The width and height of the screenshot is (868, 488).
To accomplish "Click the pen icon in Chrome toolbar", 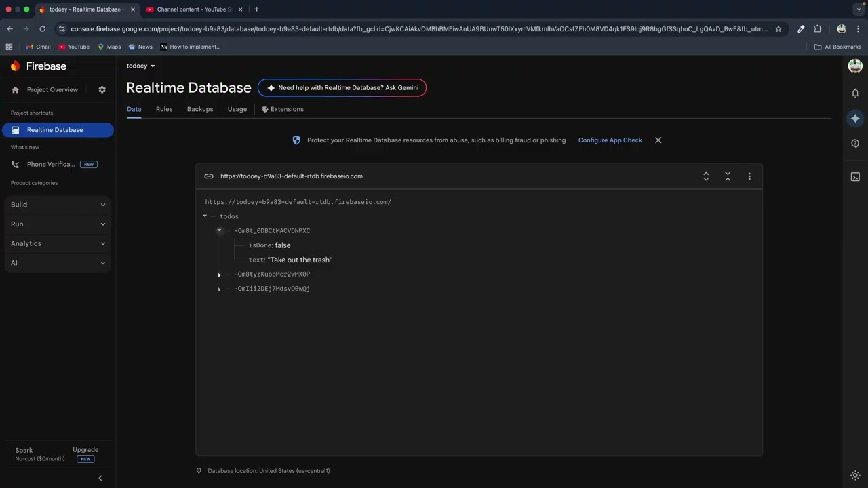I will click(801, 29).
